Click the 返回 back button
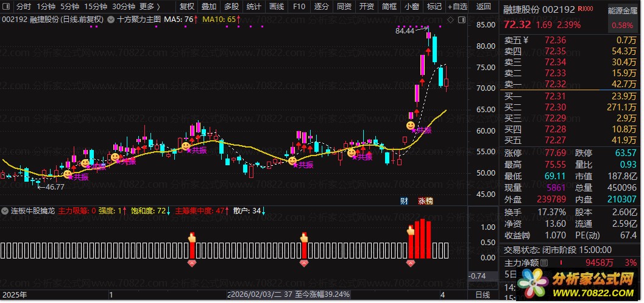 tap(483, 7)
